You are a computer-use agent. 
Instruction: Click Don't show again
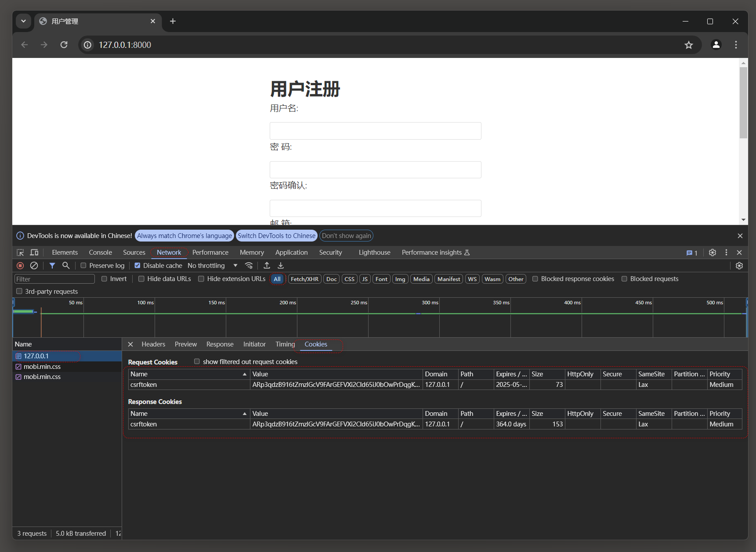coord(346,236)
